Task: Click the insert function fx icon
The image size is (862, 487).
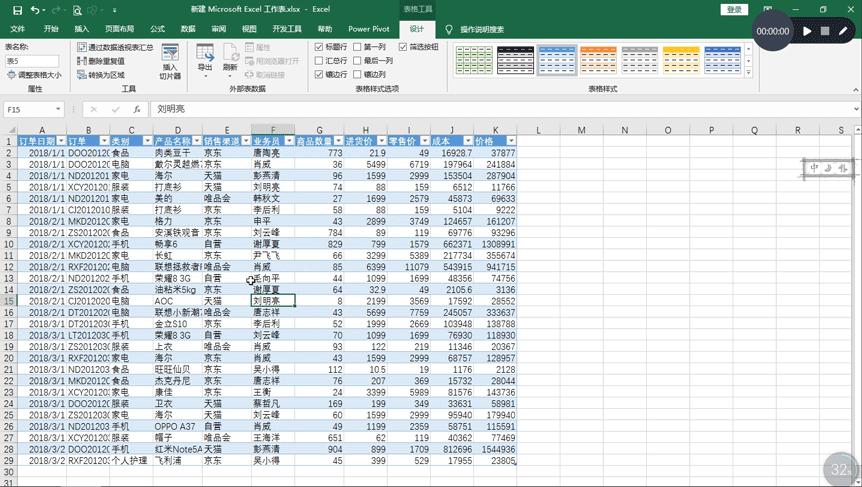Action: pos(137,109)
